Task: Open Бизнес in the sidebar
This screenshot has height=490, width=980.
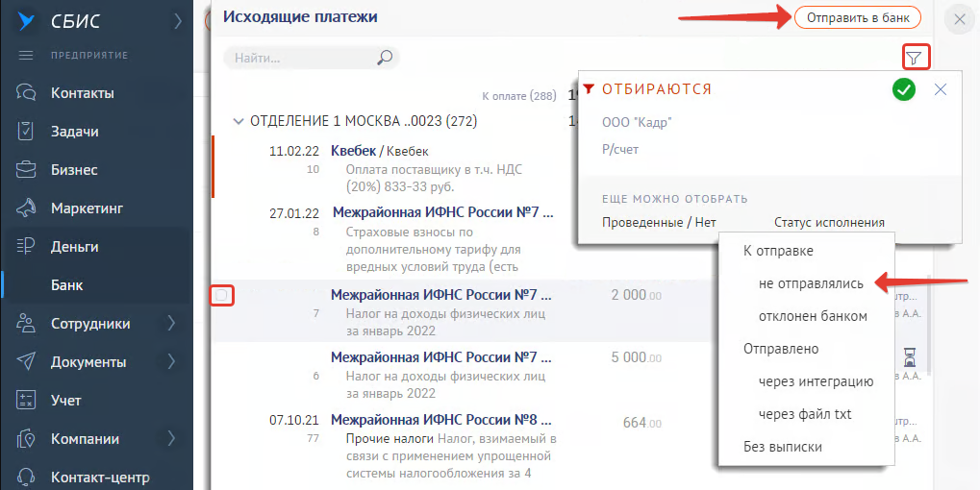Action: [74, 170]
